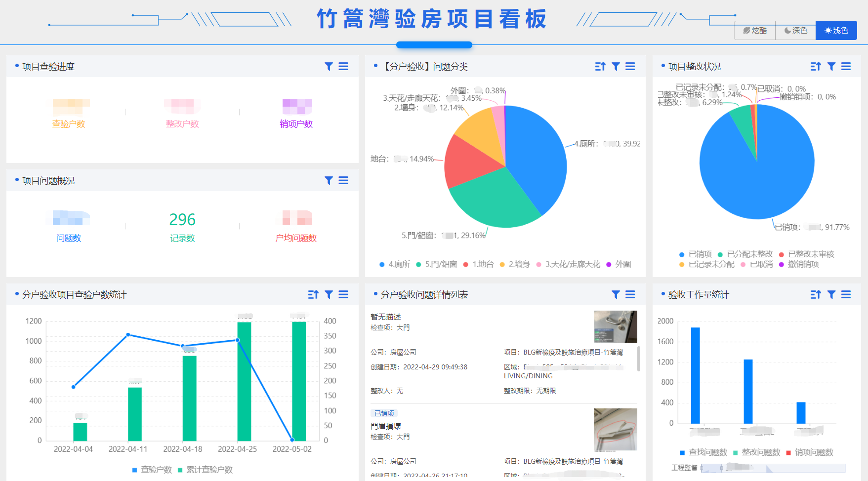Click sort icon in 项目整改状况 panel

coord(816,67)
